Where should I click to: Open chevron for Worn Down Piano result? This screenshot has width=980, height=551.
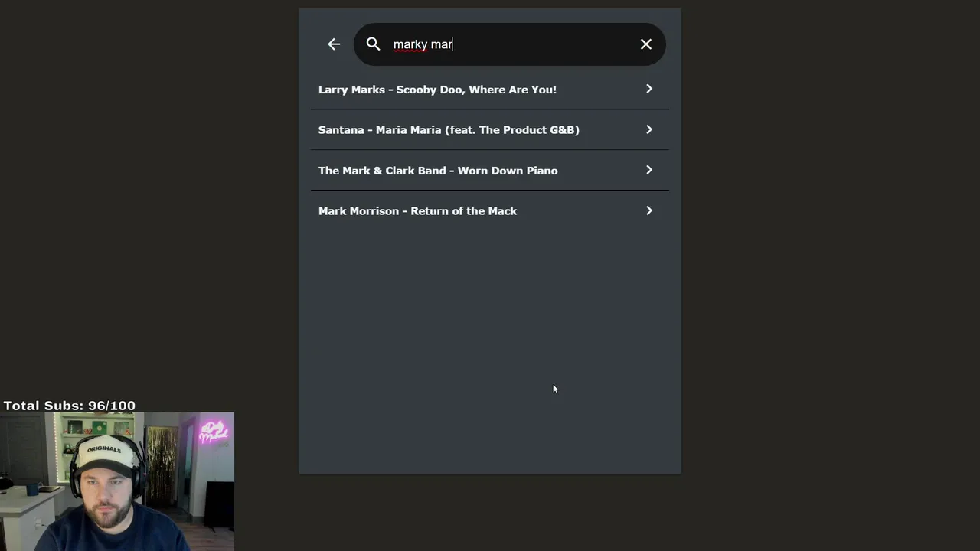click(x=649, y=170)
